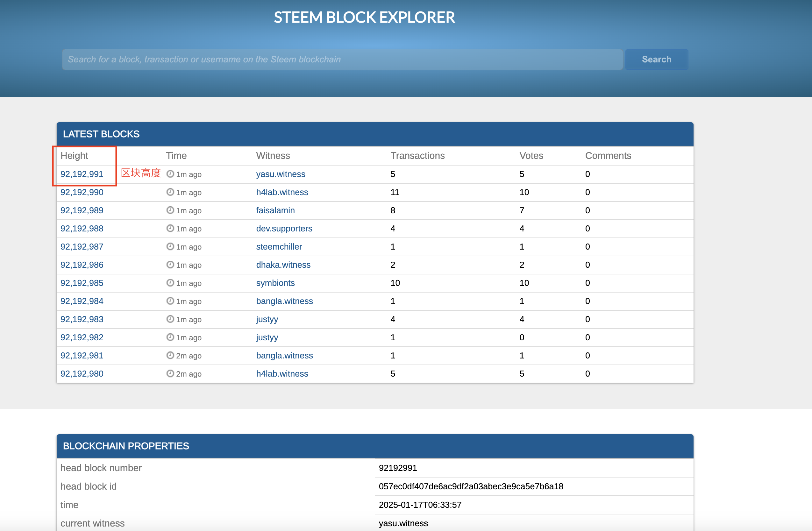
Task: Open h4lab.witness on block 92,192,980 row
Action: point(282,373)
